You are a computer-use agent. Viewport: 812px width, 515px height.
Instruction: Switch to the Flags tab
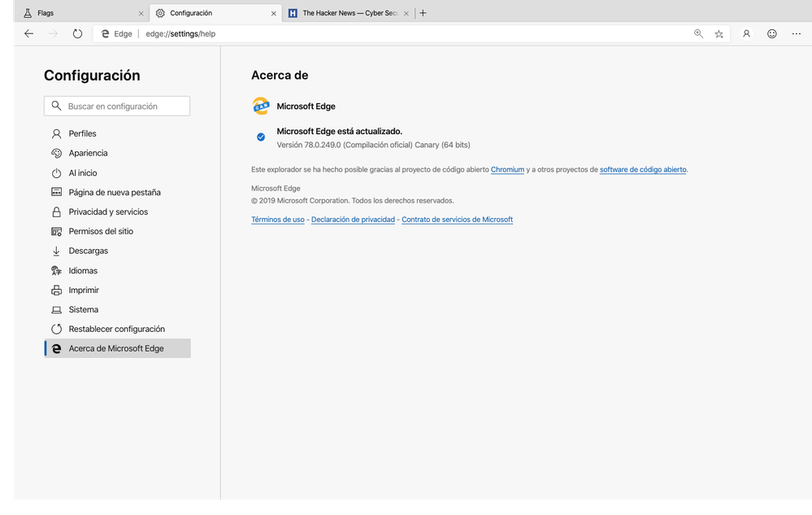coord(81,13)
